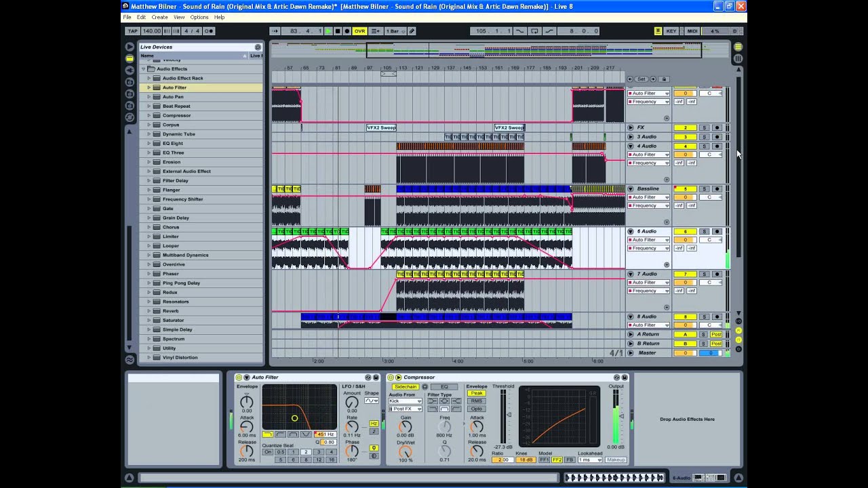Image resolution: width=868 pixels, height=488 pixels.
Task: Click the TAP tempo button
Action: click(x=133, y=31)
